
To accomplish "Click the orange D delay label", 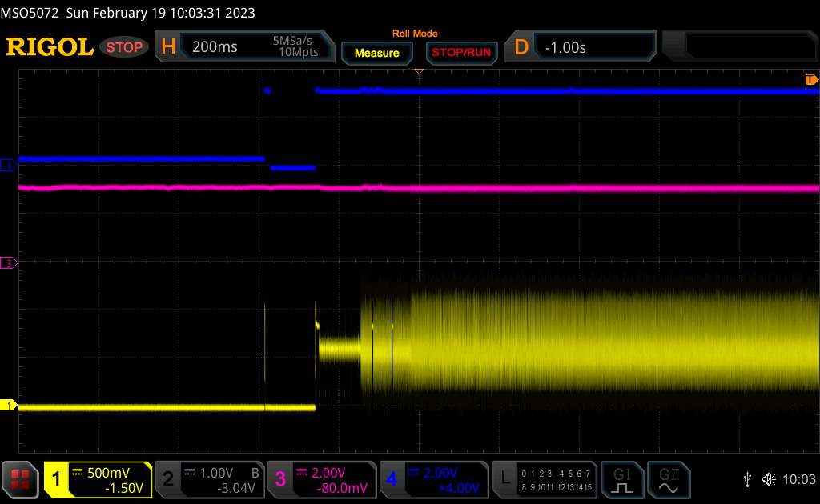I will [x=521, y=47].
